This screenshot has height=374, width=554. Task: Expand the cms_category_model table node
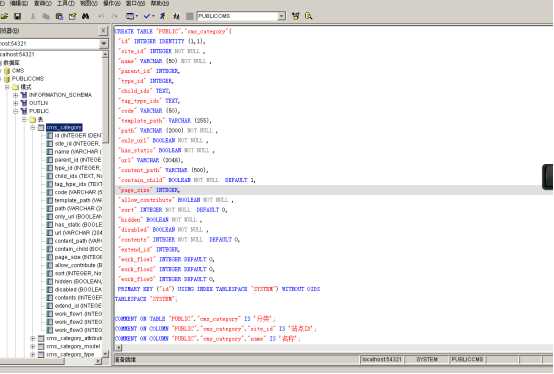click(33, 346)
